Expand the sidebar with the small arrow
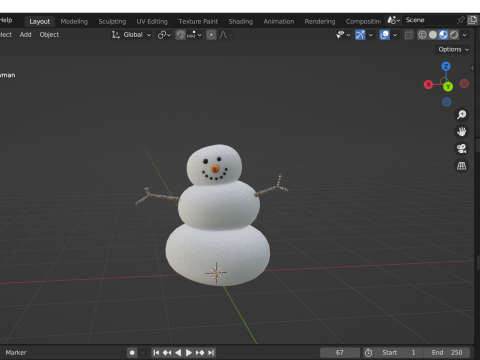Screen dimensions: 480x360 [x=472, y=68]
